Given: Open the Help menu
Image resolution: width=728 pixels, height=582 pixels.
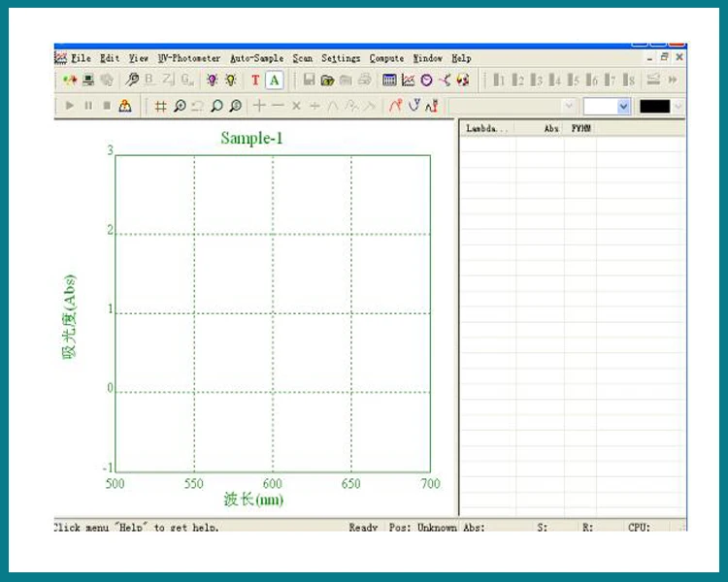Looking at the screenshot, I should 461,58.
